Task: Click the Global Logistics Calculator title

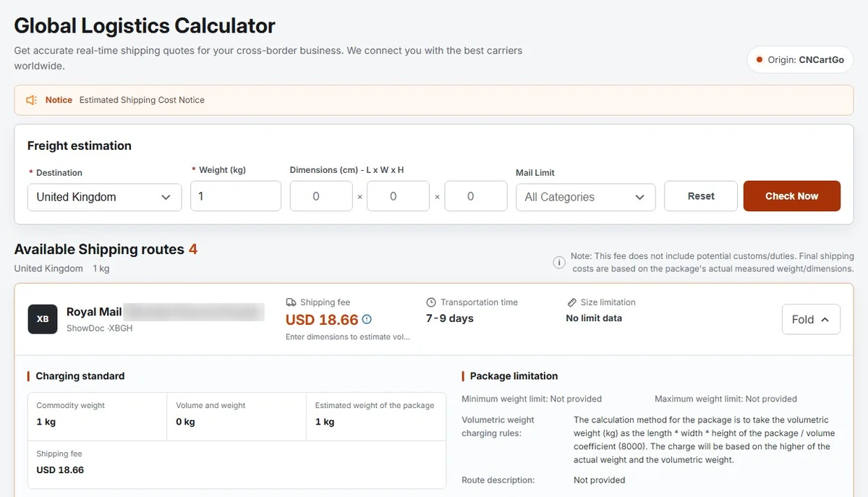Action: 145,26
